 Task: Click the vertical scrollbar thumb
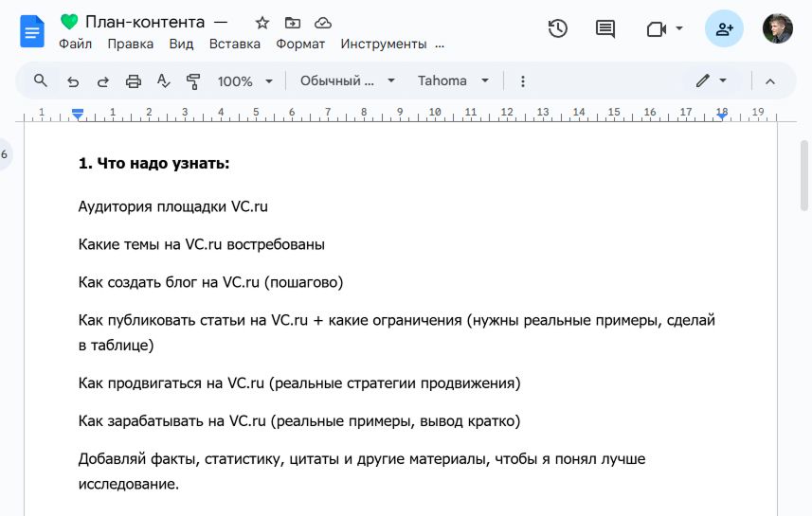804,175
